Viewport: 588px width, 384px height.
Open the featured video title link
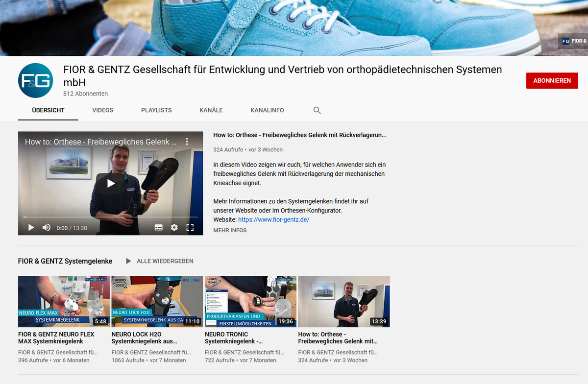299,135
